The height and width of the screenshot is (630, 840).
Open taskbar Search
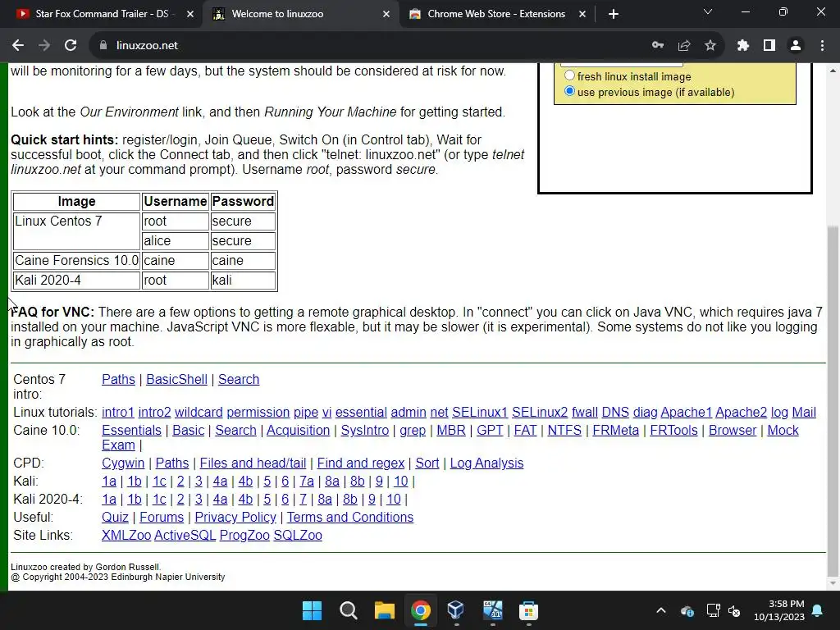(348, 610)
